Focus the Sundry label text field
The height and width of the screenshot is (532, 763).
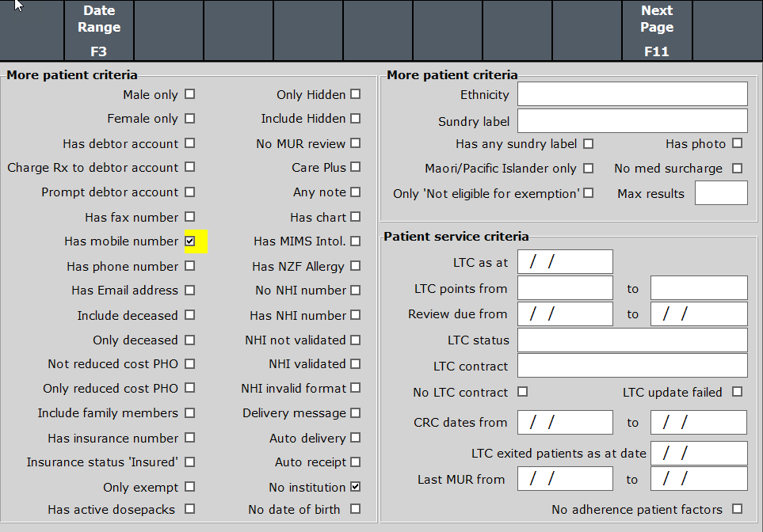[x=632, y=121]
